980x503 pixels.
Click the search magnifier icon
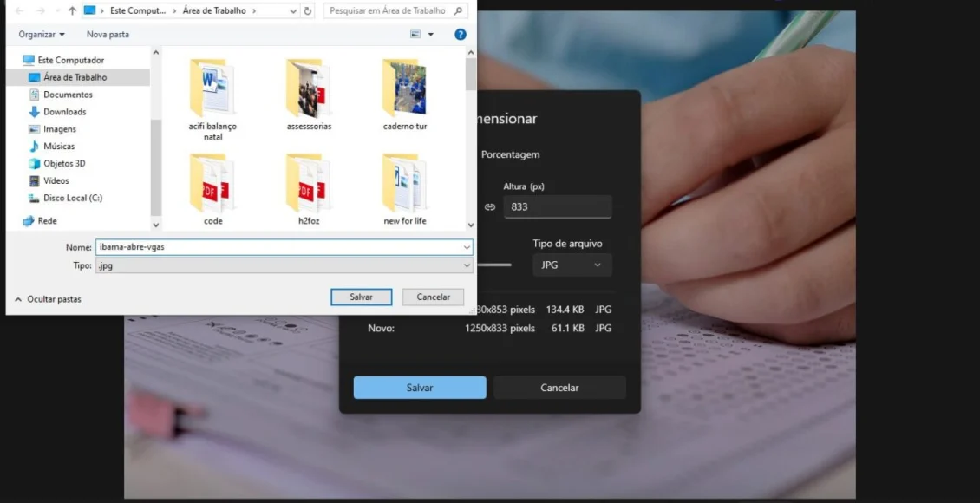click(461, 11)
